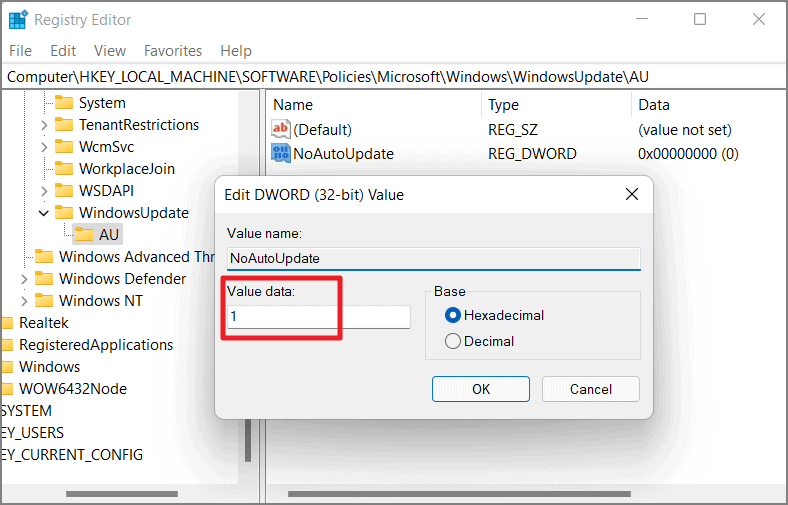
Task: Select the Realtek key label
Action: (x=44, y=323)
